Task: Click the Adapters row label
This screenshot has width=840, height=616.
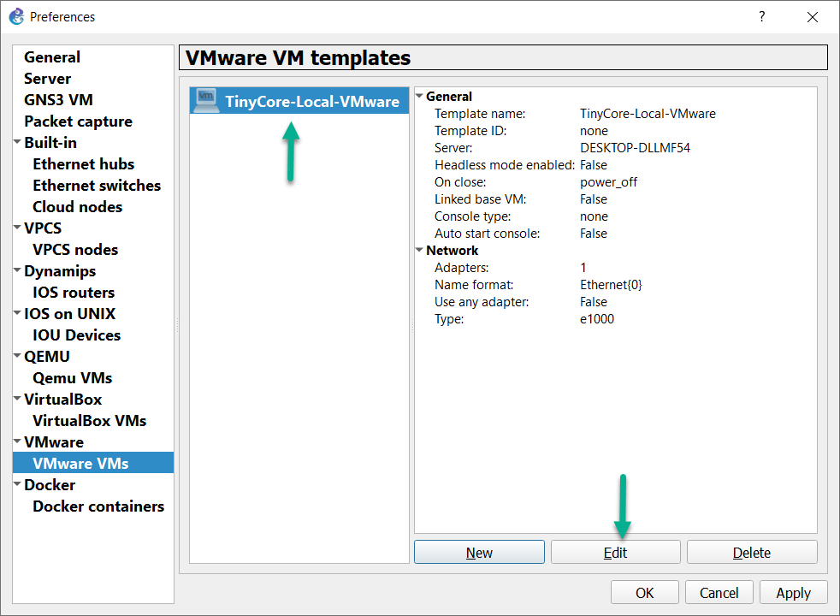Action: point(461,268)
